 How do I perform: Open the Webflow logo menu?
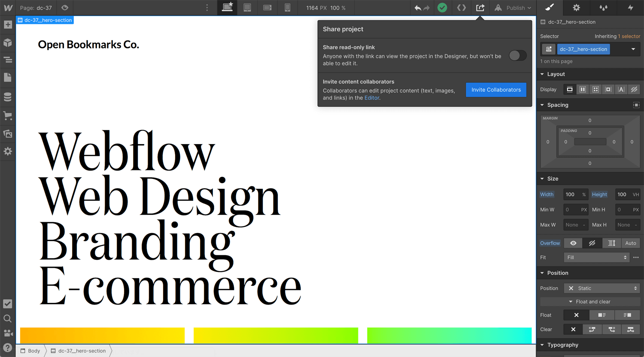[x=8, y=8]
